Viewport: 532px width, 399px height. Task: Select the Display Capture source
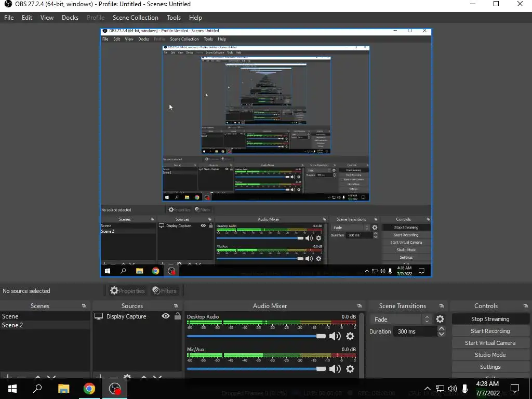coord(126,316)
